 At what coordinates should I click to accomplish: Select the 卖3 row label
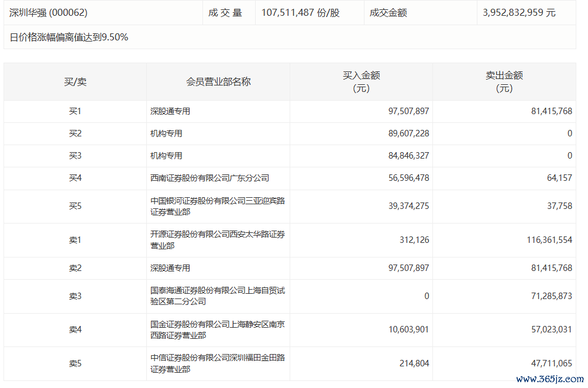(75, 297)
